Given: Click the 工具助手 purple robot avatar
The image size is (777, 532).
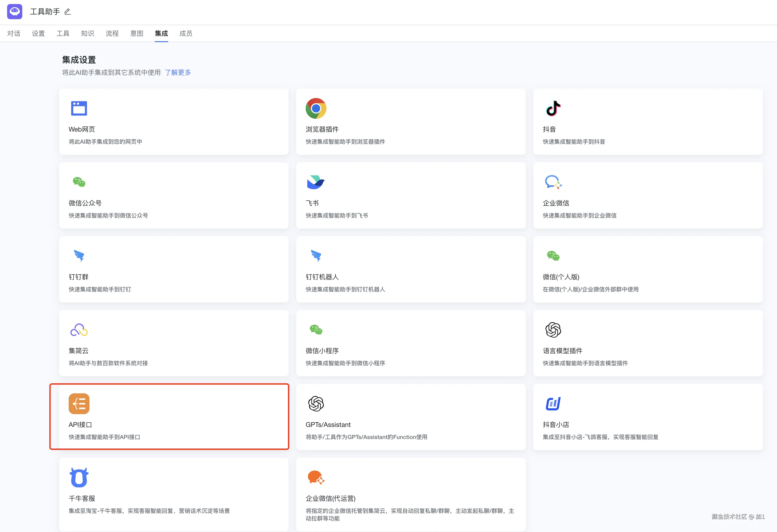Looking at the screenshot, I should (15, 12).
